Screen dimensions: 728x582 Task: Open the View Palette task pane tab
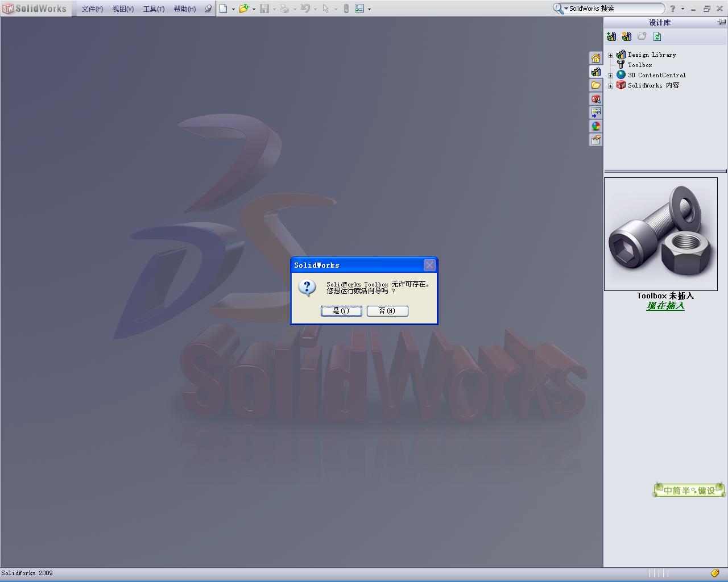(595, 113)
